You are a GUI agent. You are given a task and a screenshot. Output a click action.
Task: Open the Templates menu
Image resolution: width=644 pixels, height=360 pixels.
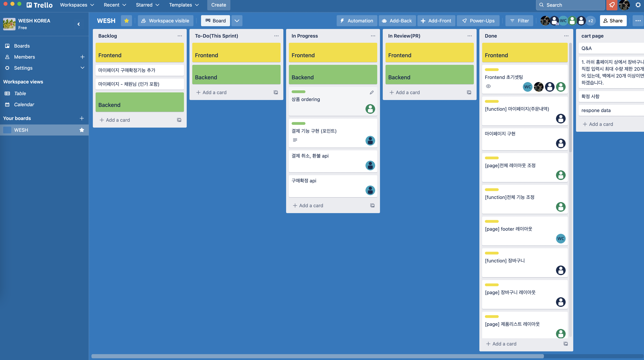point(184,5)
